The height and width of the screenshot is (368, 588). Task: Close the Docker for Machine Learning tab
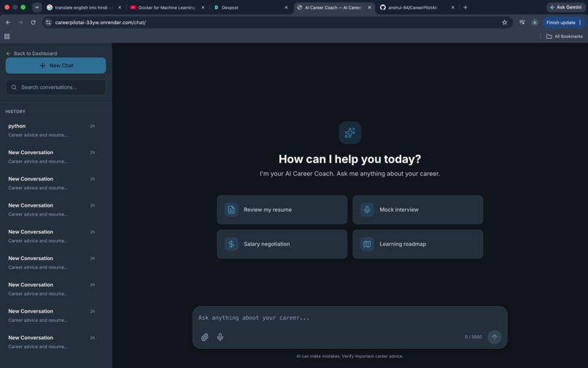(203, 7)
